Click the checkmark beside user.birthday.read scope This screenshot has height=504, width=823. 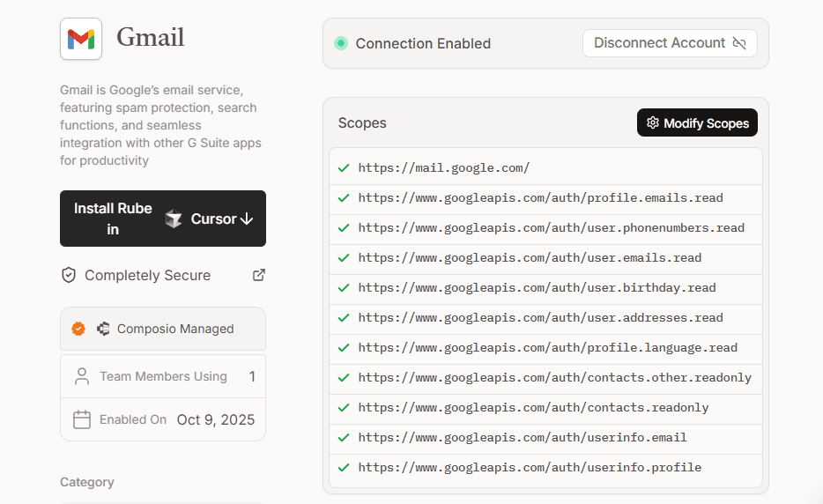coord(344,288)
